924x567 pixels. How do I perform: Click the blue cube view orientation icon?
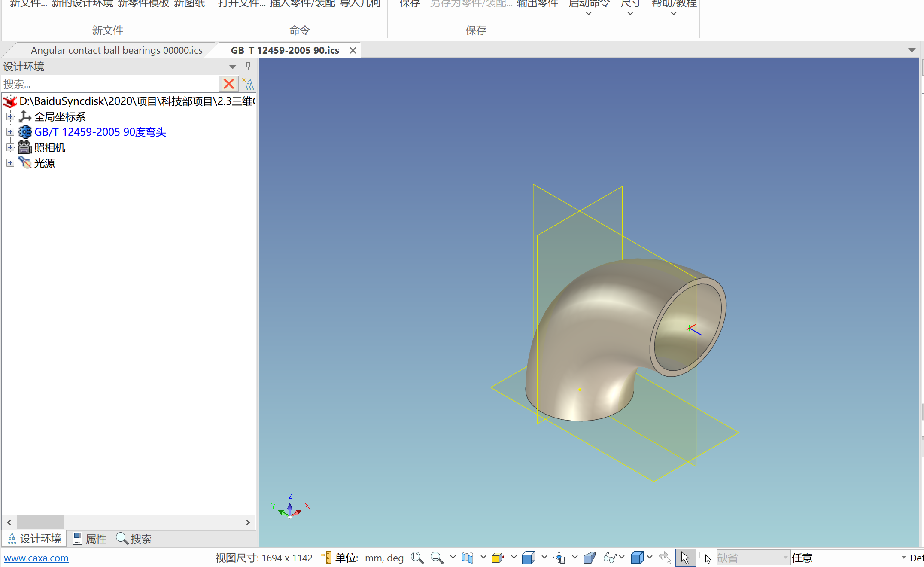[x=529, y=558]
